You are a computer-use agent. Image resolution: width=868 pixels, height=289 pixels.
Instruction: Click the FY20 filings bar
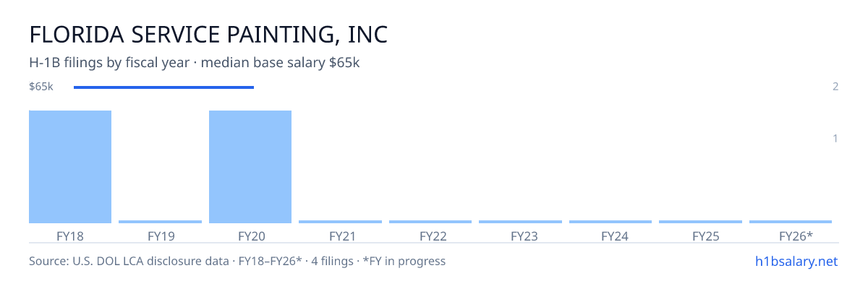click(250, 167)
